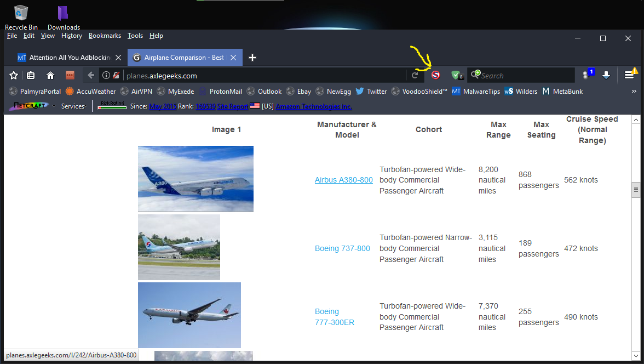This screenshot has height=364, width=644.
Task: Open the Netcraft Services dropdown
Action: (x=74, y=106)
